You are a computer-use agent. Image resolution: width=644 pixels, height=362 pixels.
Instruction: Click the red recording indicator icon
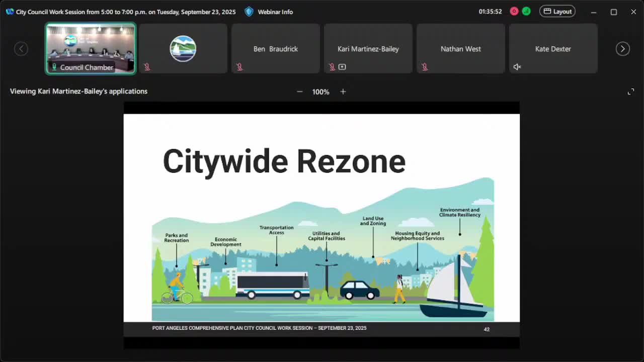tap(514, 12)
